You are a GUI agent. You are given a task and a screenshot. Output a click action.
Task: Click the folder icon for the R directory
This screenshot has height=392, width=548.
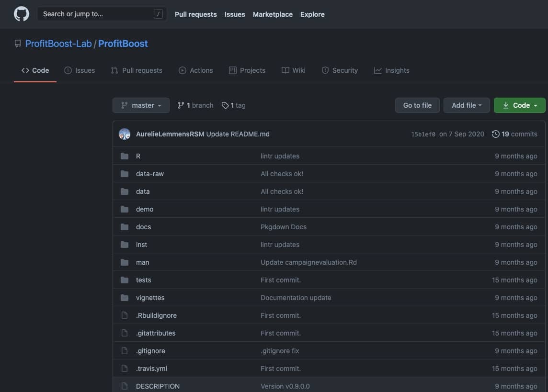coord(125,156)
